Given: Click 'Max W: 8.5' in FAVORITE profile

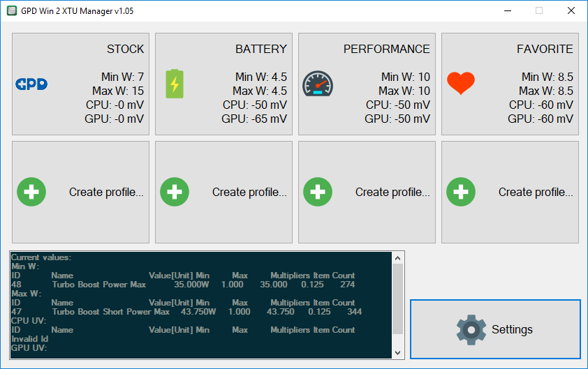Looking at the screenshot, I should tap(546, 91).
